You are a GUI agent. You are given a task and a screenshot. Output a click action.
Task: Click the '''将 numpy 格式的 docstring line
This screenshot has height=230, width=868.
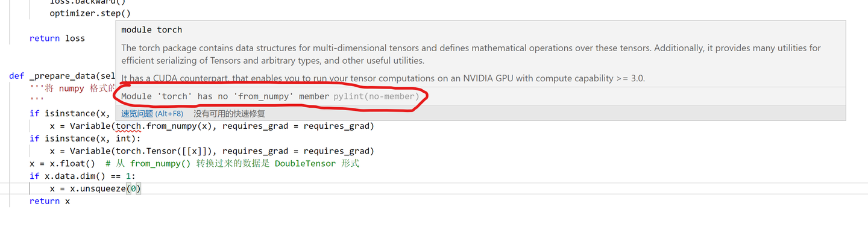pyautogui.click(x=72, y=89)
